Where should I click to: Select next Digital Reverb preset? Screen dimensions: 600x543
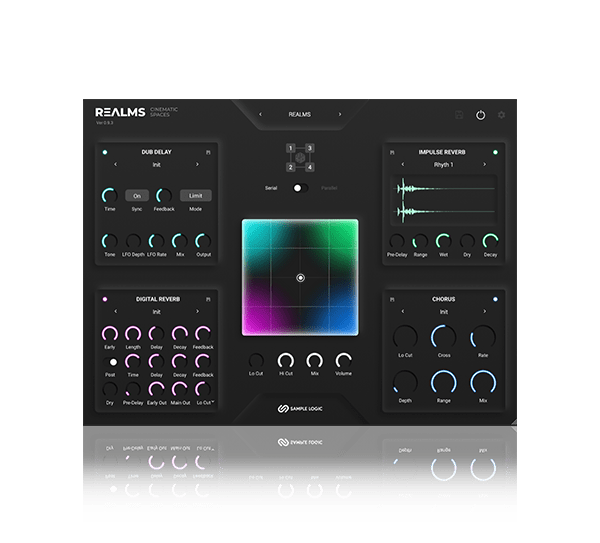click(197, 311)
